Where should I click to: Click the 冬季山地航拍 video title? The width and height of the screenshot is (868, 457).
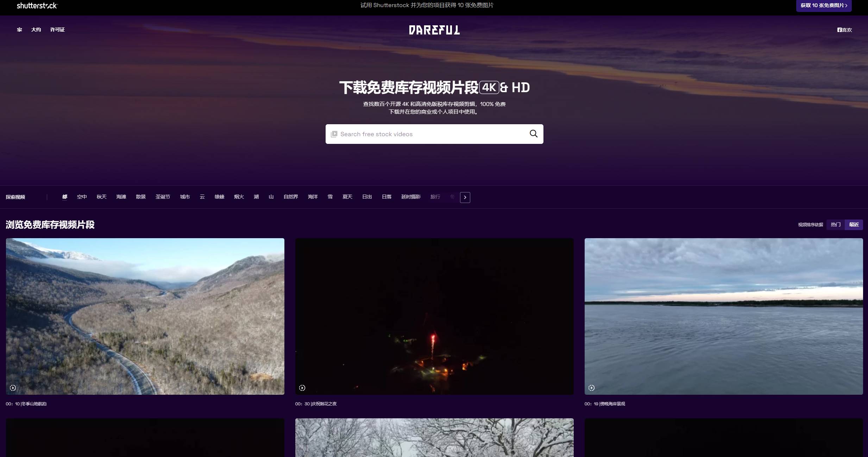point(34,404)
